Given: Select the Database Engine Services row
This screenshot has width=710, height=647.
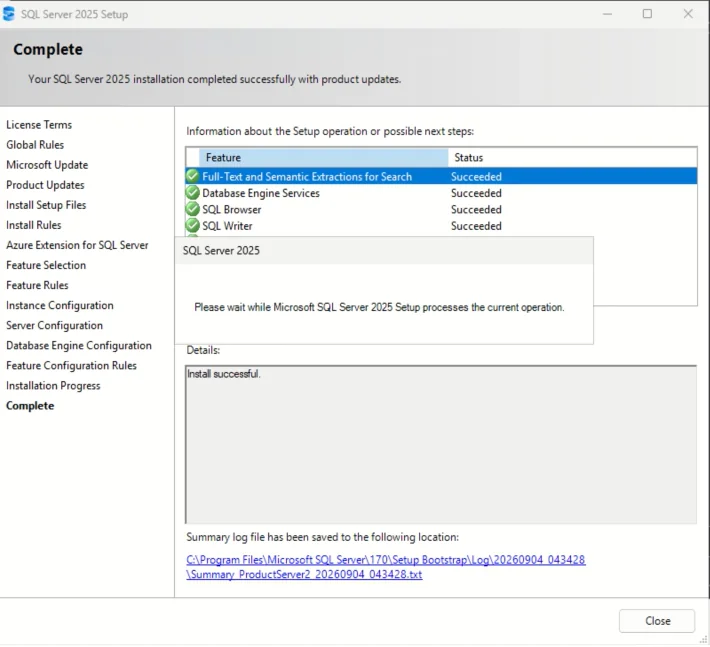Looking at the screenshot, I should tap(441, 193).
